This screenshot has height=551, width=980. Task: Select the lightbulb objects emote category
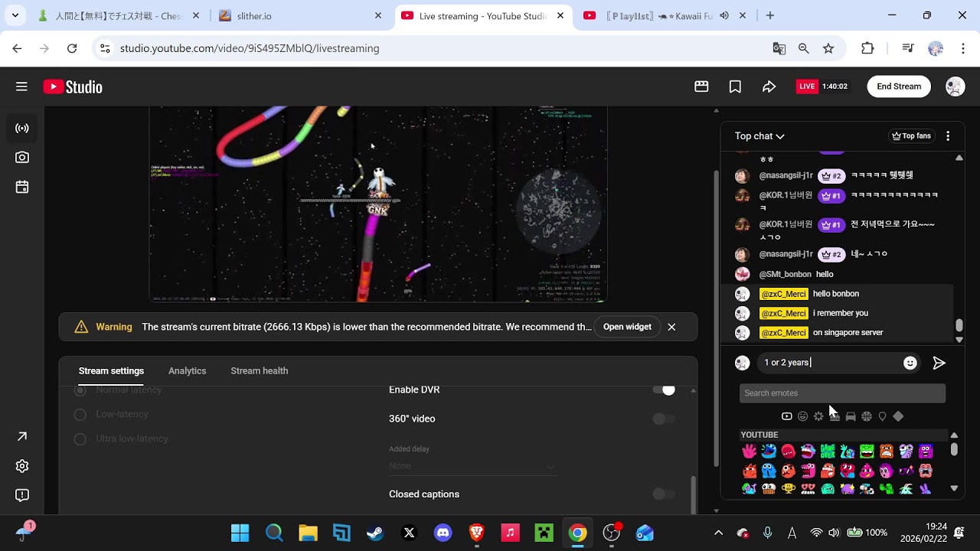(882, 416)
